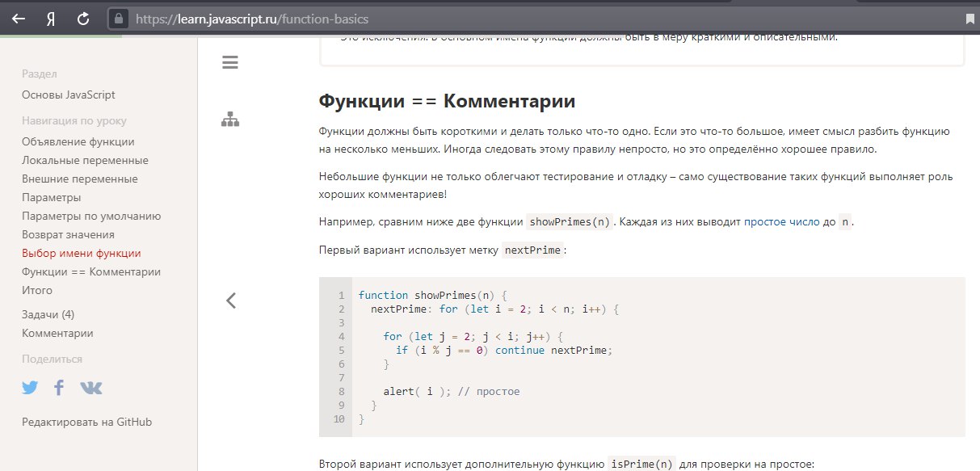Share the lesson on Twitter
The width and height of the screenshot is (980, 471).
[x=30, y=388]
